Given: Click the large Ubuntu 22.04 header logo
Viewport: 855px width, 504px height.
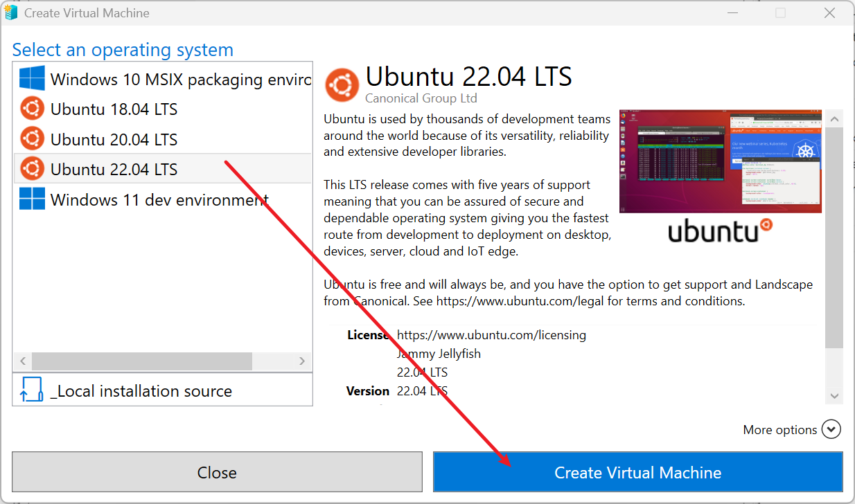Looking at the screenshot, I should click(x=342, y=84).
